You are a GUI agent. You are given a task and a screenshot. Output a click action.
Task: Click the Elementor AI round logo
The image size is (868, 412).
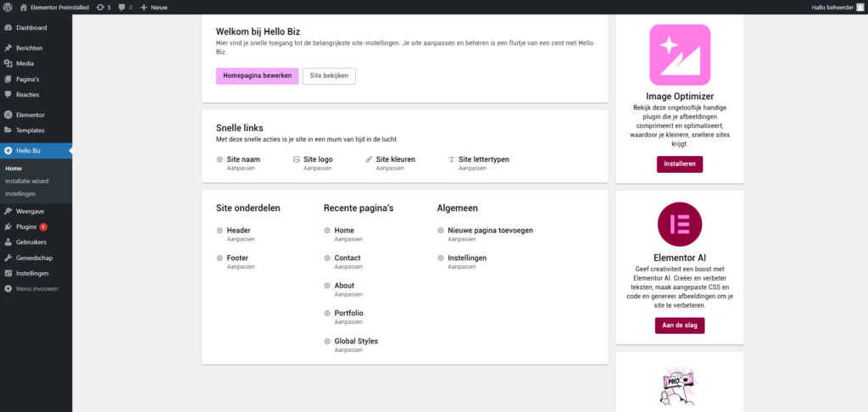point(680,225)
